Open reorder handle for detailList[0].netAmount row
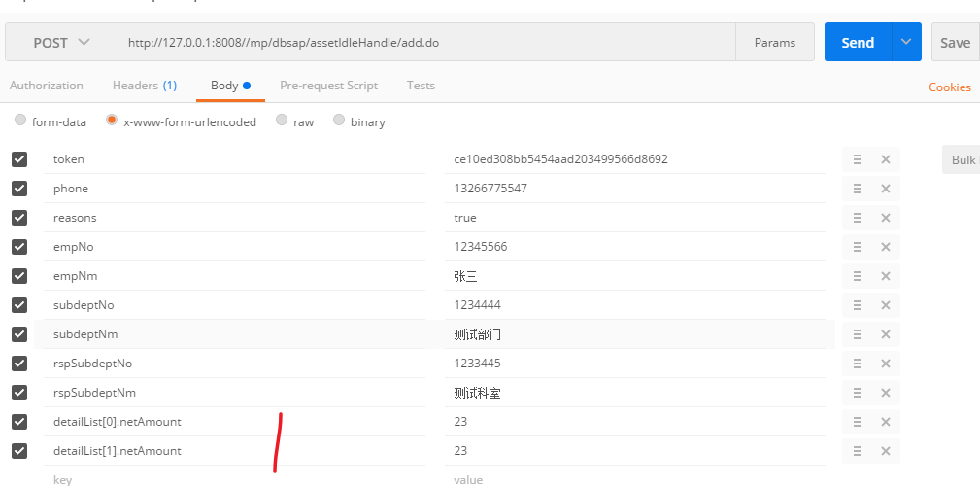The width and height of the screenshot is (980, 486). (x=857, y=422)
